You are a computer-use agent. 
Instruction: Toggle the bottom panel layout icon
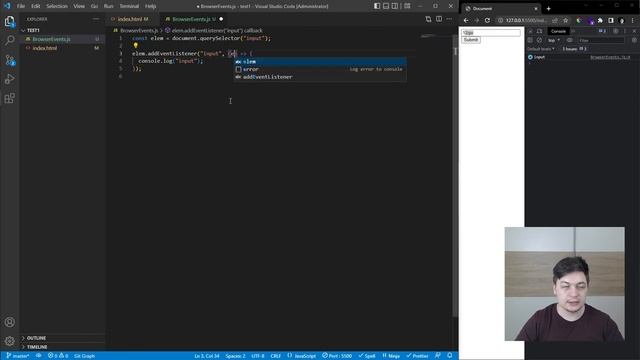[386, 6]
